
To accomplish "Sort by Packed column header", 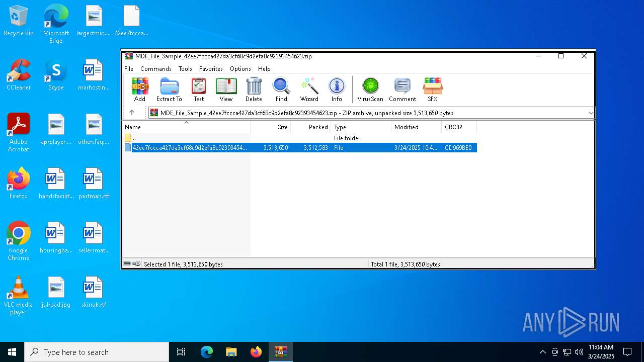I will point(311,127).
